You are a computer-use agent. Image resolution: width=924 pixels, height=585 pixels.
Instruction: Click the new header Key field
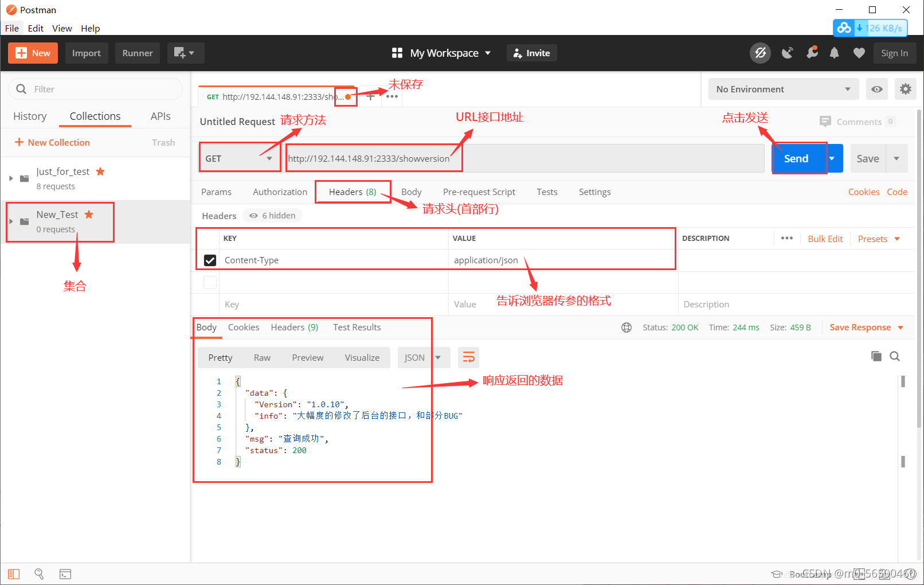point(334,305)
